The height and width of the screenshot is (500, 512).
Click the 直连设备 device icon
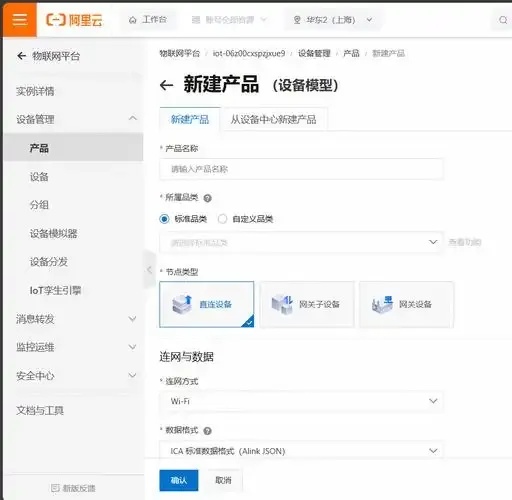pos(182,304)
